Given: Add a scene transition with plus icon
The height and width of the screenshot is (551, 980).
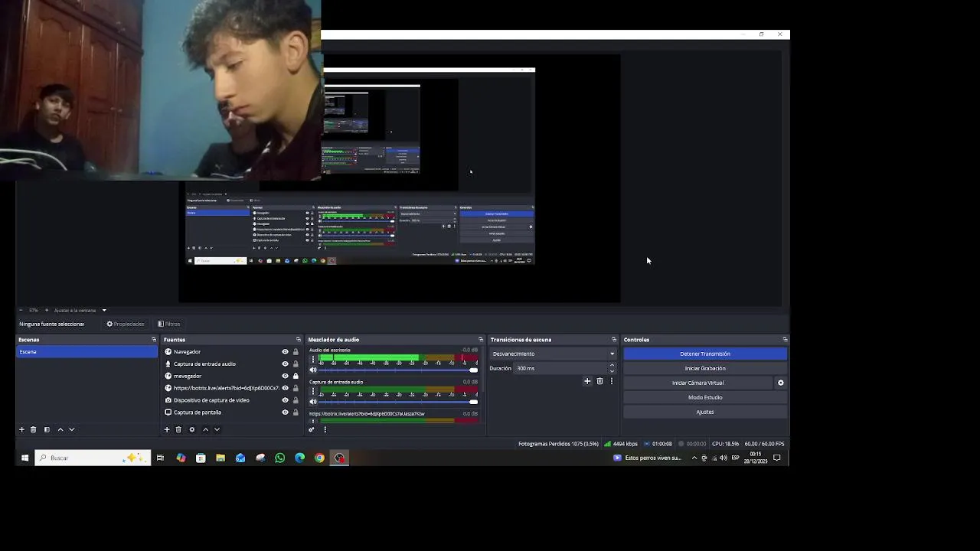Looking at the screenshot, I should tap(587, 381).
